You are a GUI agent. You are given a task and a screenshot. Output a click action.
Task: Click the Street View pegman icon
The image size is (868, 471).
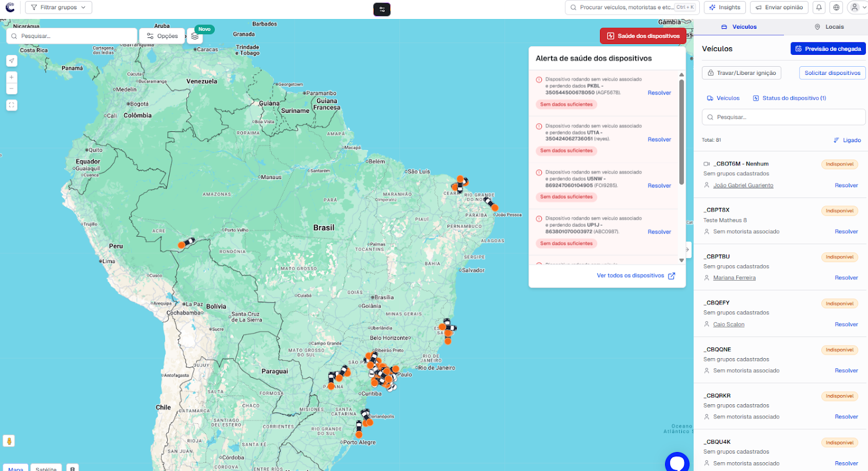click(x=9, y=441)
